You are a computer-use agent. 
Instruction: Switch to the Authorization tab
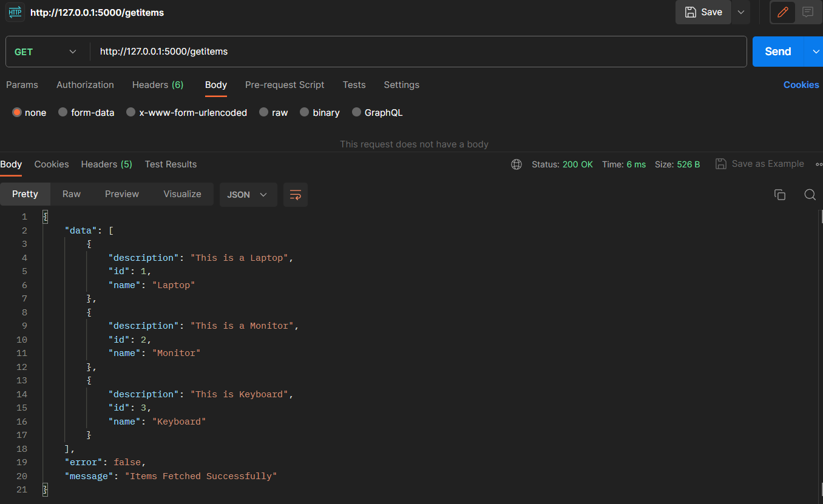pyautogui.click(x=85, y=85)
